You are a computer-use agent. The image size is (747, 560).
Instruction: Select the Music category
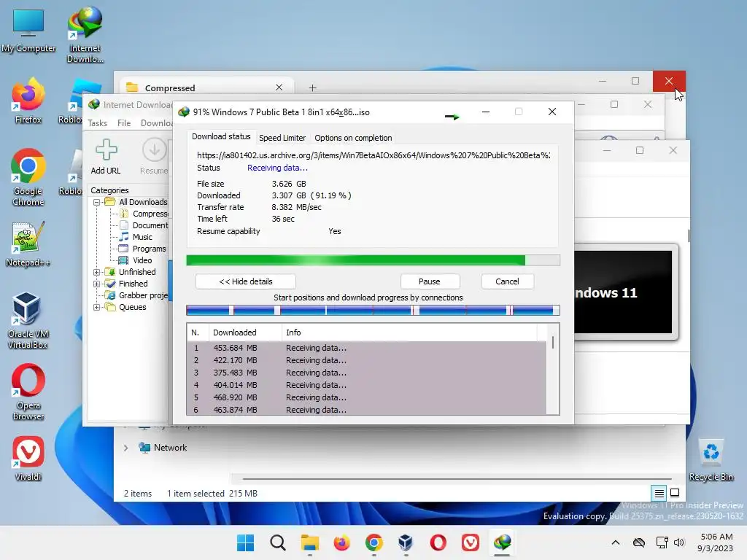(x=142, y=237)
